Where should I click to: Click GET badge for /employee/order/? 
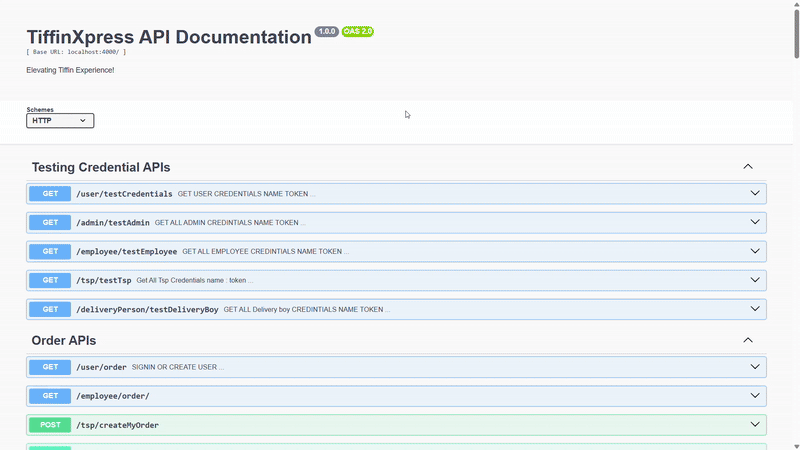click(x=50, y=396)
